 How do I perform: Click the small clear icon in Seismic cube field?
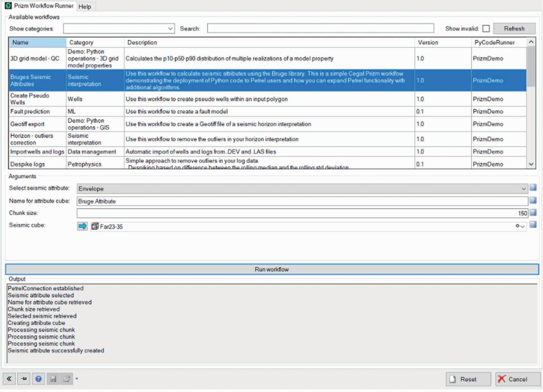pyautogui.click(x=517, y=226)
